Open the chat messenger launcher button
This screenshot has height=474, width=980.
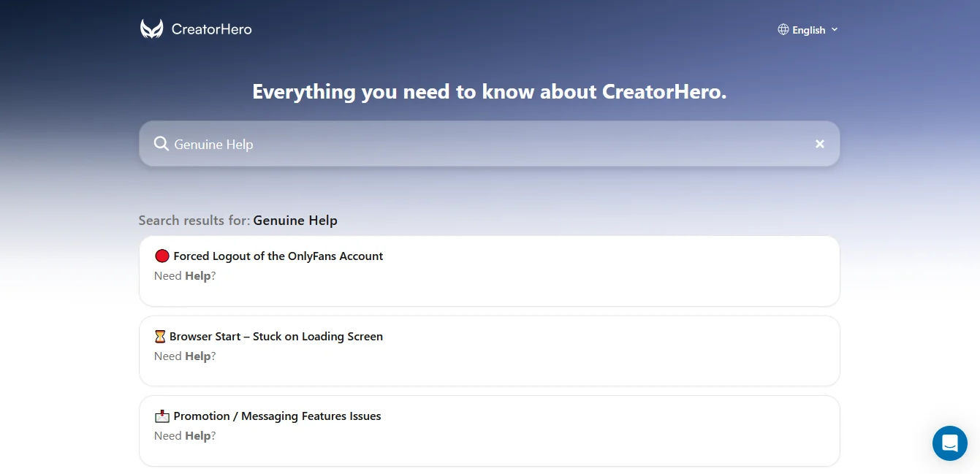[x=950, y=443]
